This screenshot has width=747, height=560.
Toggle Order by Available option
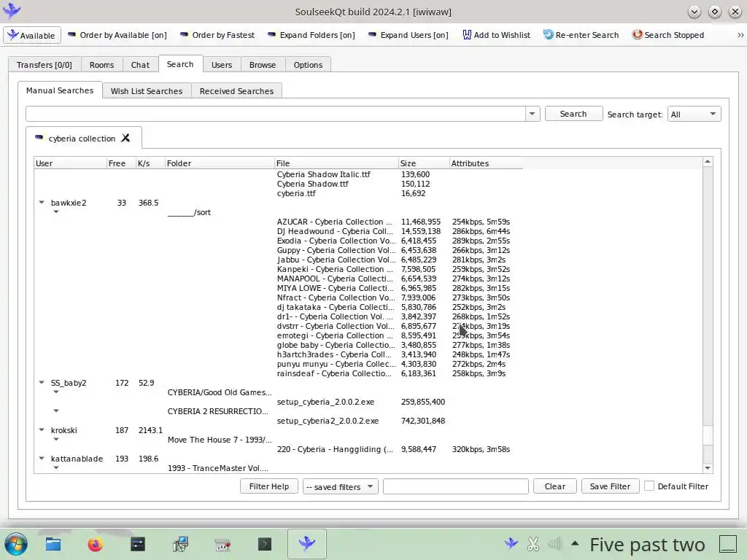117,35
